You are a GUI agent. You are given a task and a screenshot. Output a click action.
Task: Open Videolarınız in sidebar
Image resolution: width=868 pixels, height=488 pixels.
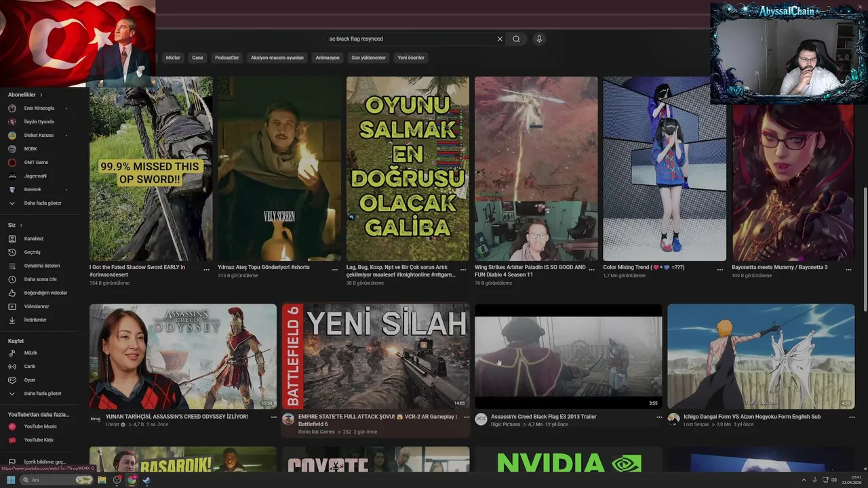[36, 306]
